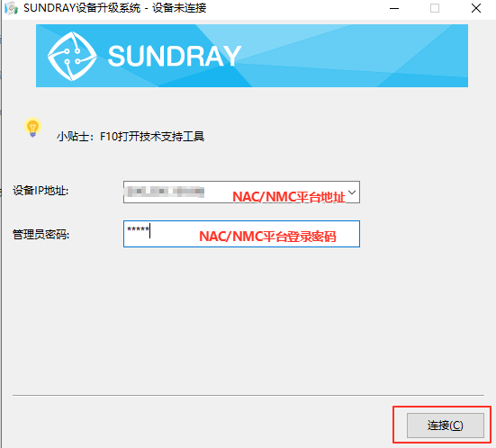This screenshot has height=448, width=496.
Task: Click the SUNDRAY diamond logo in banner
Action: tap(72, 56)
